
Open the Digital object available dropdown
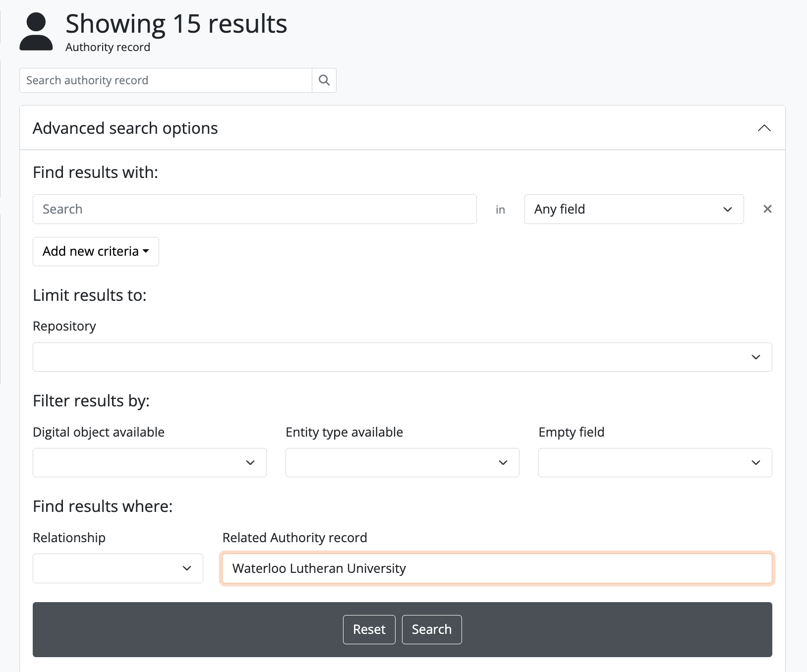[x=149, y=462]
